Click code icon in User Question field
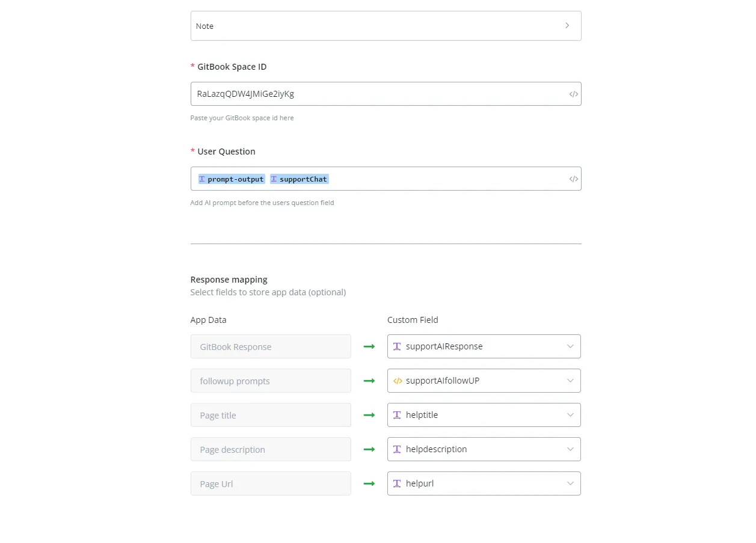 click(574, 179)
